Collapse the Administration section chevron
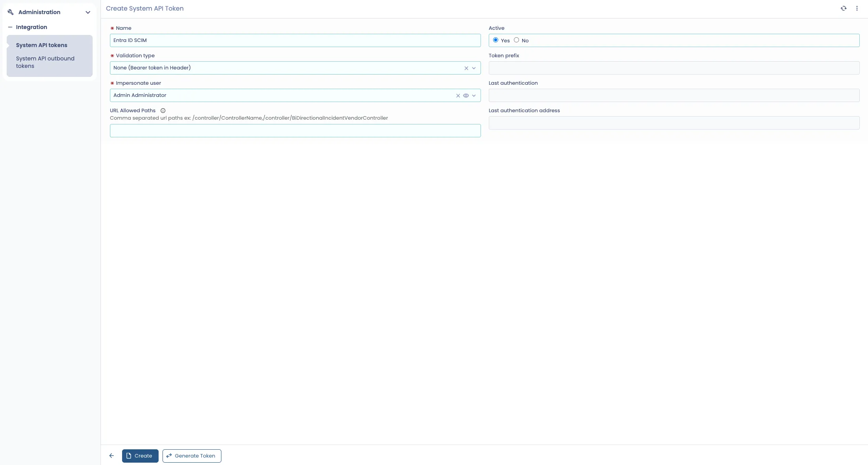This screenshot has height=465, width=868. coord(88,12)
